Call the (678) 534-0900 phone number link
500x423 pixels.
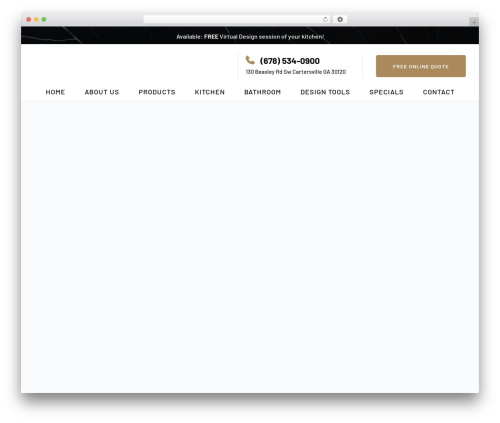coord(290,61)
